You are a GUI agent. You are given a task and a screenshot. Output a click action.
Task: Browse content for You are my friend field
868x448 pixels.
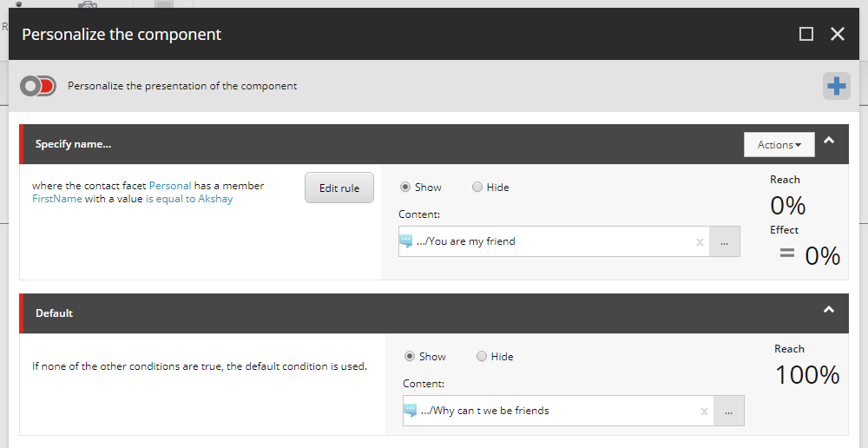click(x=724, y=241)
